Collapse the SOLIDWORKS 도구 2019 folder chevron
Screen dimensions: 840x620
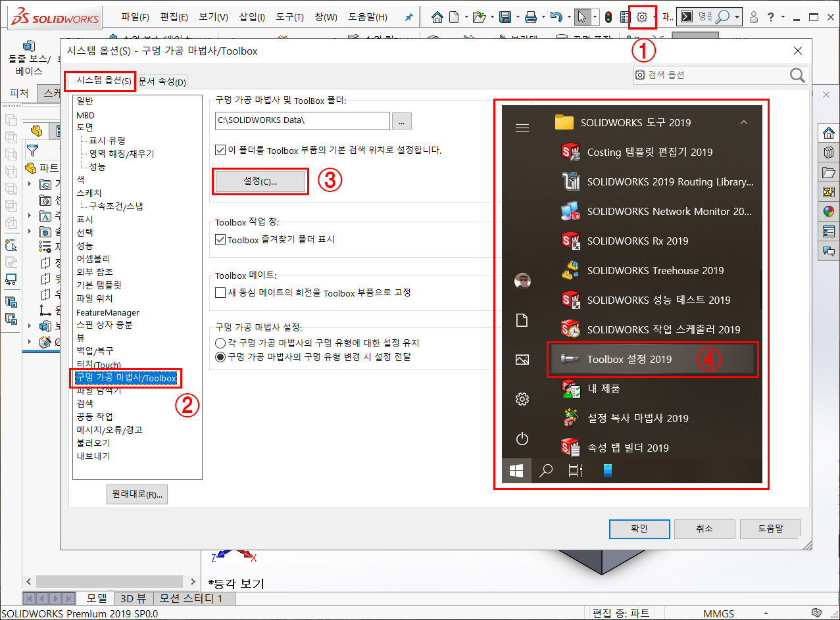743,122
